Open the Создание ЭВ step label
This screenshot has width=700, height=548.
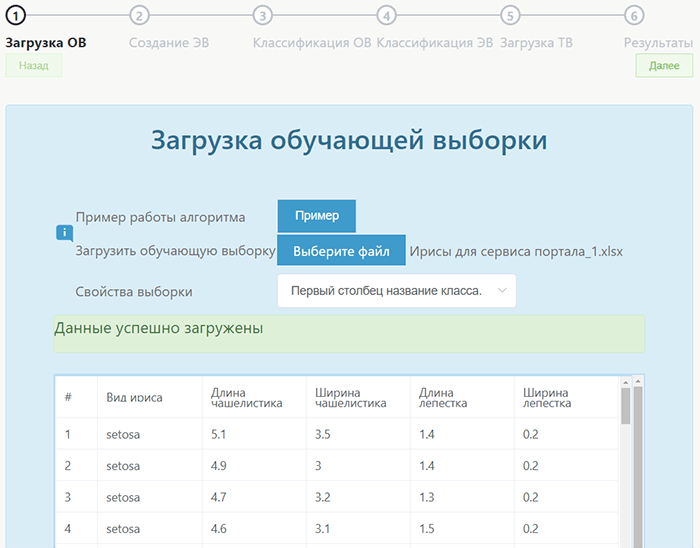pyautogui.click(x=169, y=43)
